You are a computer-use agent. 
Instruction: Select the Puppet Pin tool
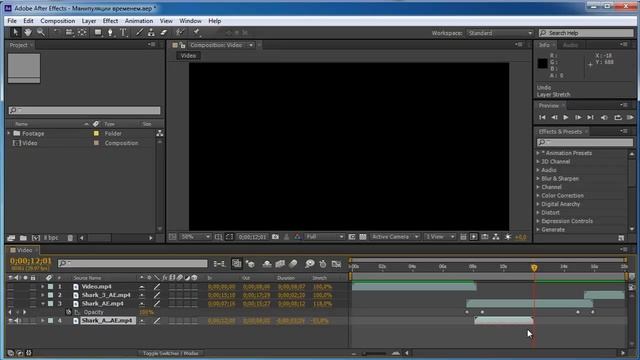point(196,32)
